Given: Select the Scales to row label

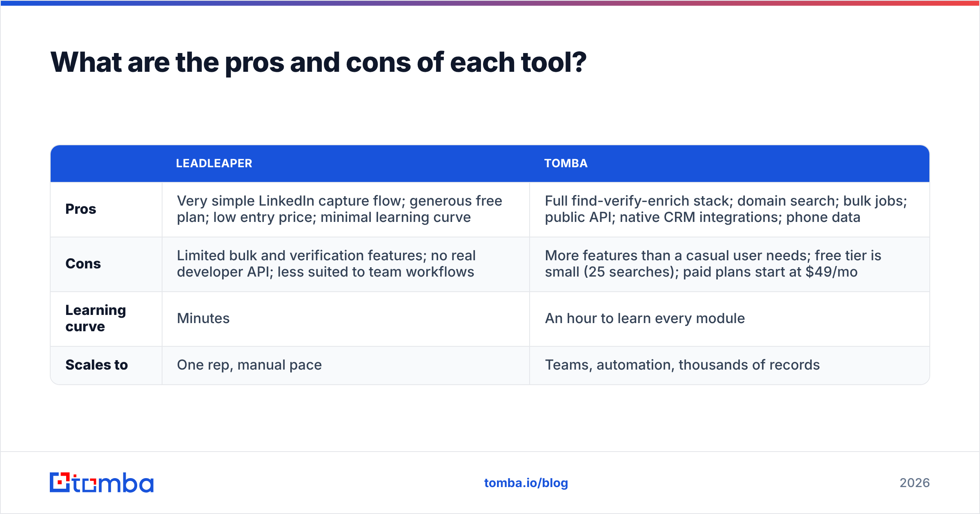Looking at the screenshot, I should pyautogui.click(x=97, y=365).
